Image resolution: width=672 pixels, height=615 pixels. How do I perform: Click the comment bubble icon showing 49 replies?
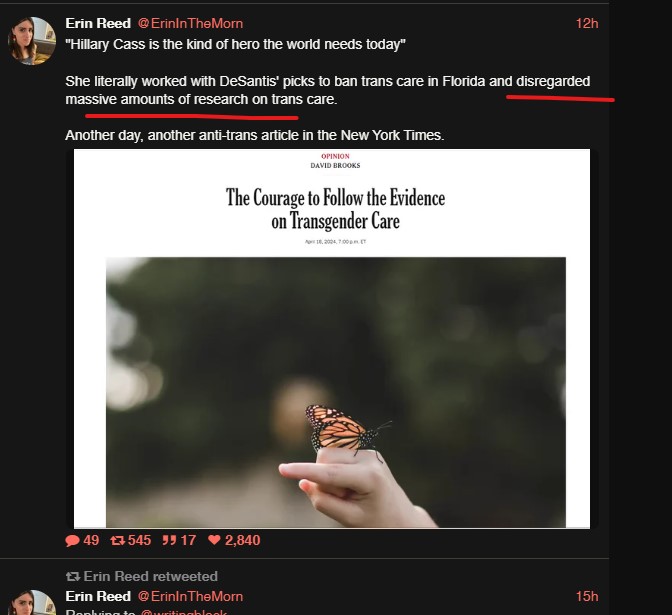pyautogui.click(x=72, y=540)
